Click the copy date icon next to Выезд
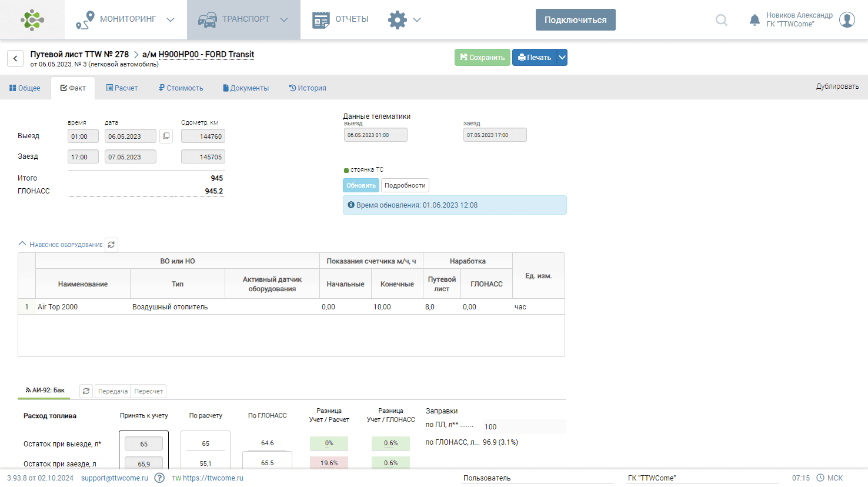 [x=166, y=136]
